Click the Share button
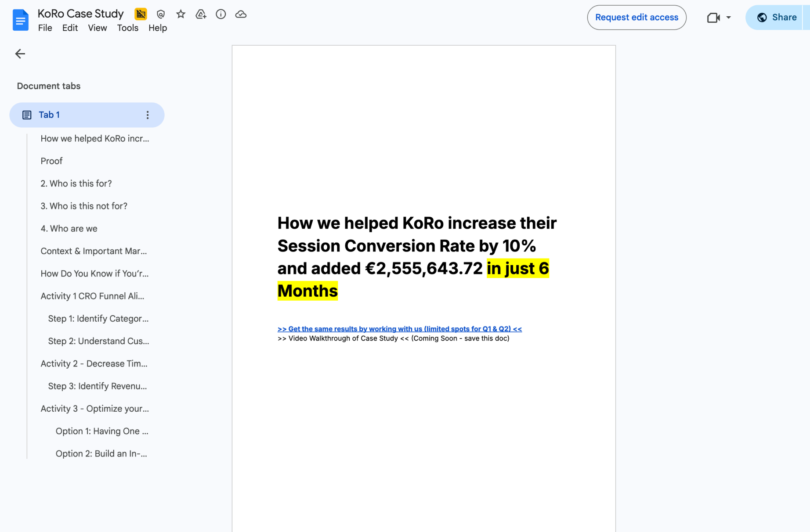The height and width of the screenshot is (532, 810). tap(776, 18)
